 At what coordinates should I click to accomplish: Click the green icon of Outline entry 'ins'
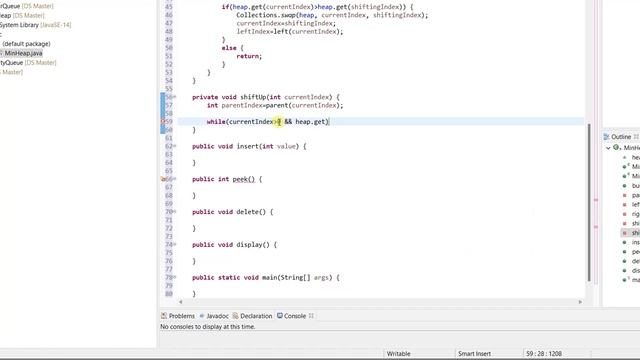(624, 242)
